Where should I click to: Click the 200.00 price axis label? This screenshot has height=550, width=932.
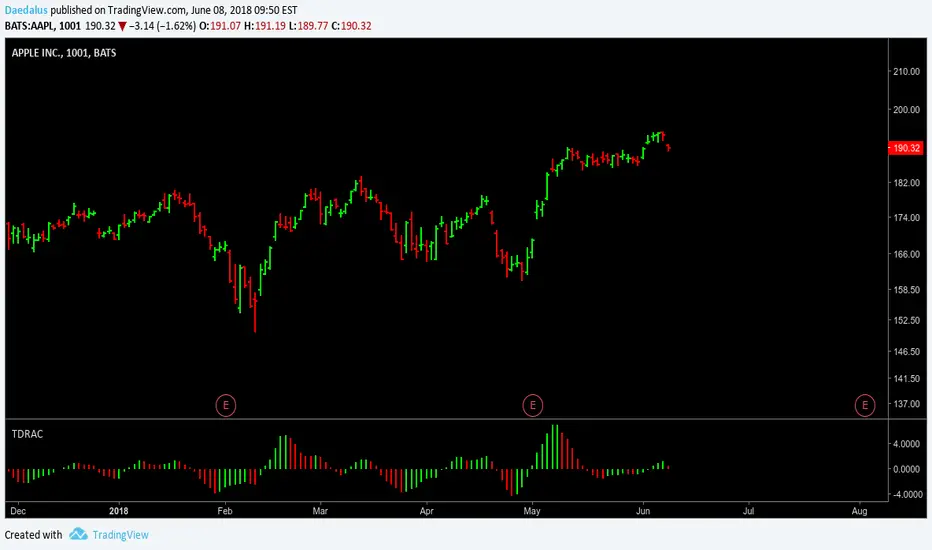tap(906, 109)
